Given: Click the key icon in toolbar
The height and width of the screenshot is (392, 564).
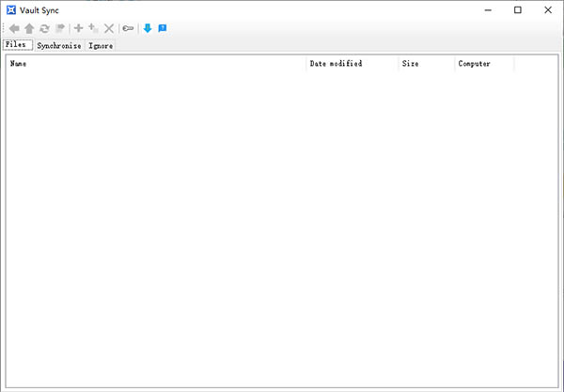Looking at the screenshot, I should click(128, 28).
